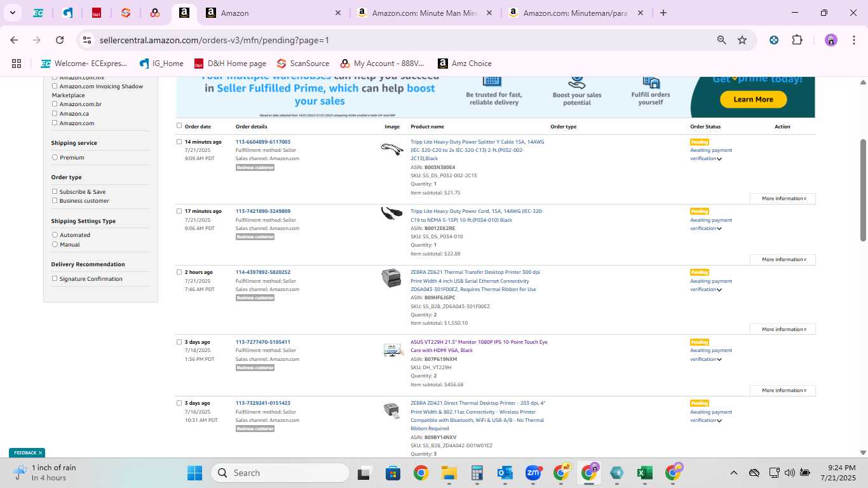Screen dimensions: 868x488
Task: Click the ASUS monitor thumbnail image
Action: [393, 350]
